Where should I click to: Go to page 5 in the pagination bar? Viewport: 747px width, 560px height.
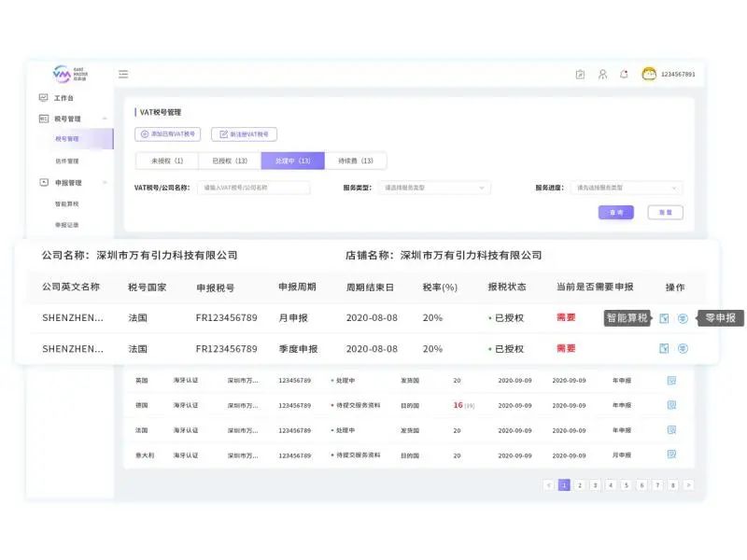click(627, 484)
